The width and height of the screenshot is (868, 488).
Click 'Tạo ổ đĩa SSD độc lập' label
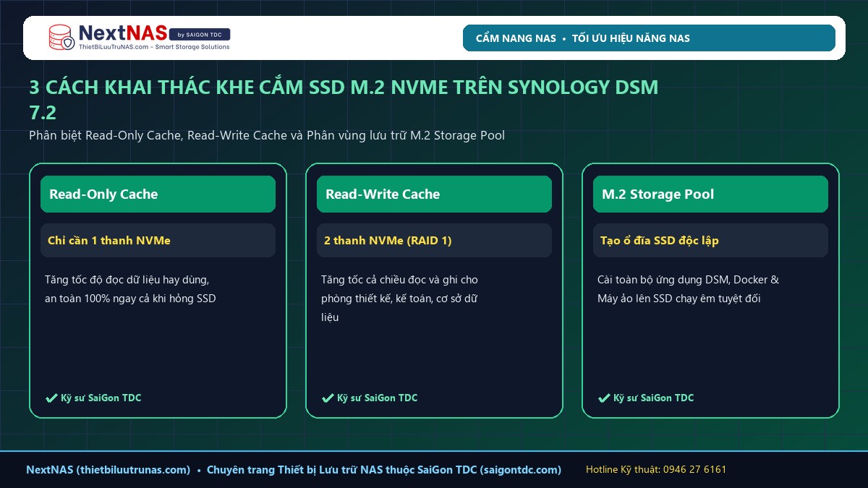(710, 240)
